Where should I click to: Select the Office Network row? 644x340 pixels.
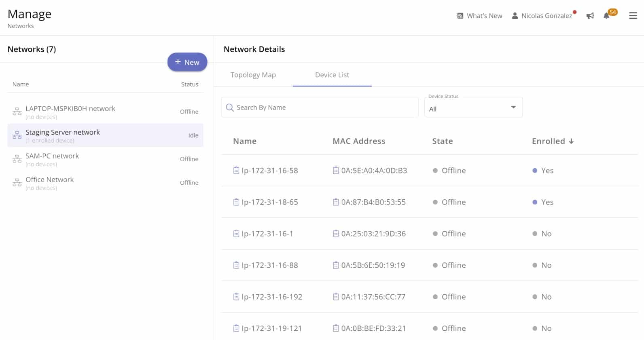tap(106, 183)
